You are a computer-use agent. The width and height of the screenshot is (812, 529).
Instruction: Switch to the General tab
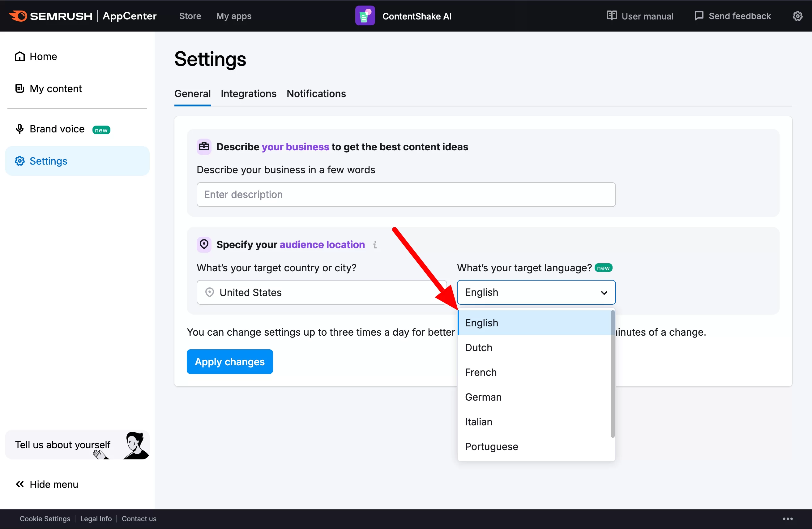(192, 94)
